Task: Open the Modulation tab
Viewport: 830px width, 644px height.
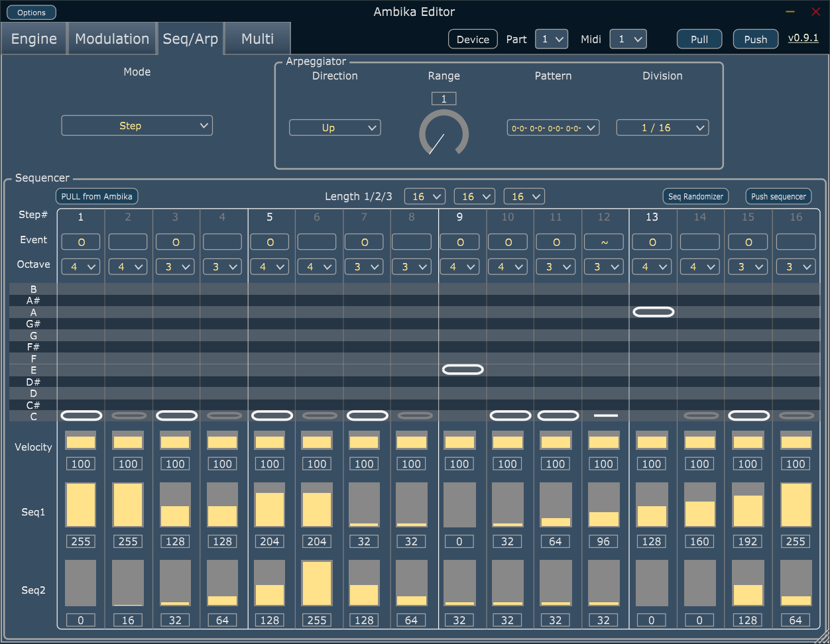Action: [x=112, y=38]
